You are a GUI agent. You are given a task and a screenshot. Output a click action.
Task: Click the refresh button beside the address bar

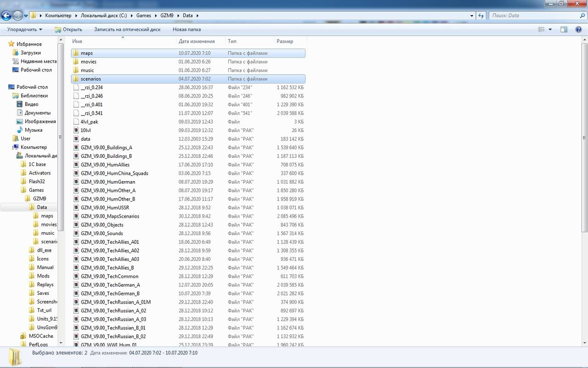(x=481, y=16)
